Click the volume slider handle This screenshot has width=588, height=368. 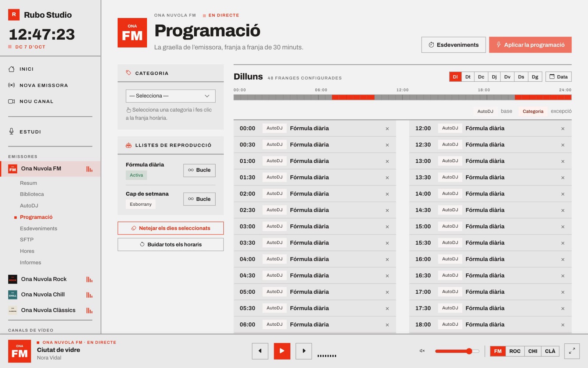[x=469, y=351]
